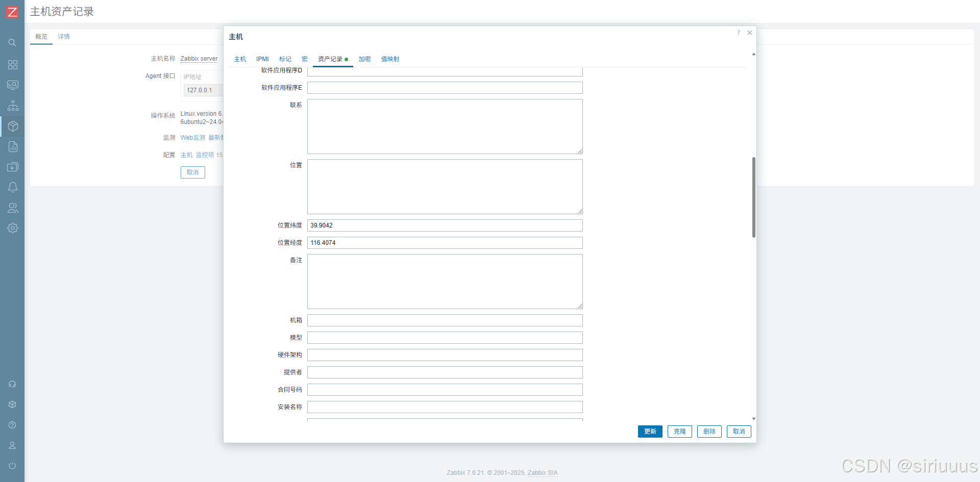
Task: Switch to the 主机 tab in dialog
Action: coord(240,59)
